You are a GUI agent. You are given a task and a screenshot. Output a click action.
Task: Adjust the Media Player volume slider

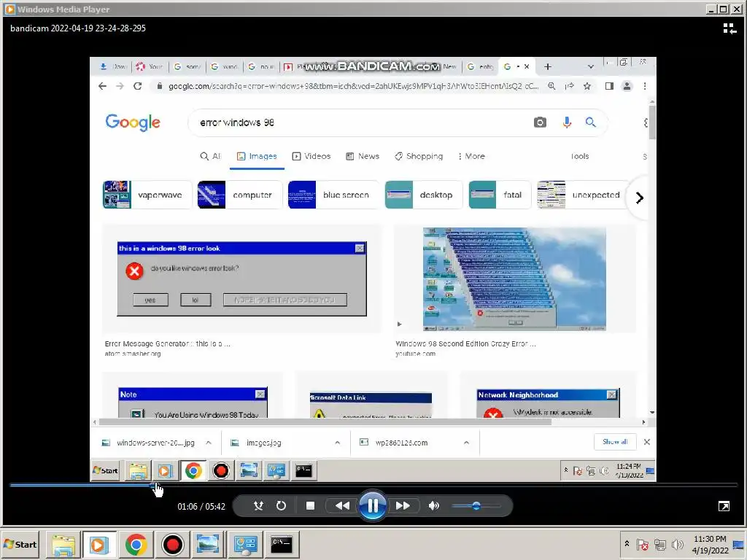pos(476,506)
